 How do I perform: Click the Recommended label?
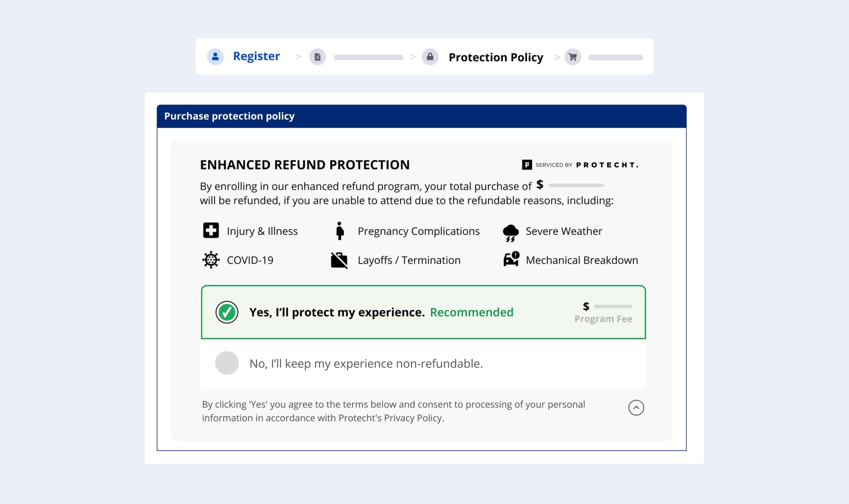coord(471,313)
